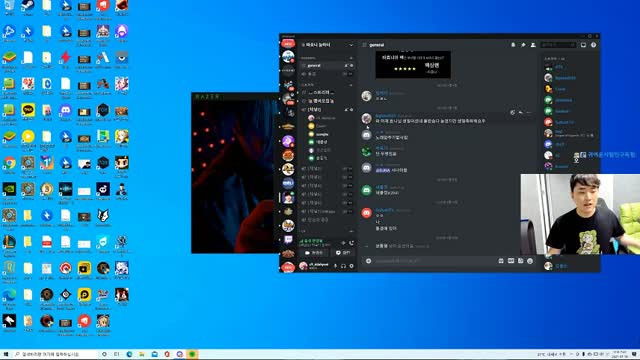Deafen with headphones icon in user panel

pos(343,266)
